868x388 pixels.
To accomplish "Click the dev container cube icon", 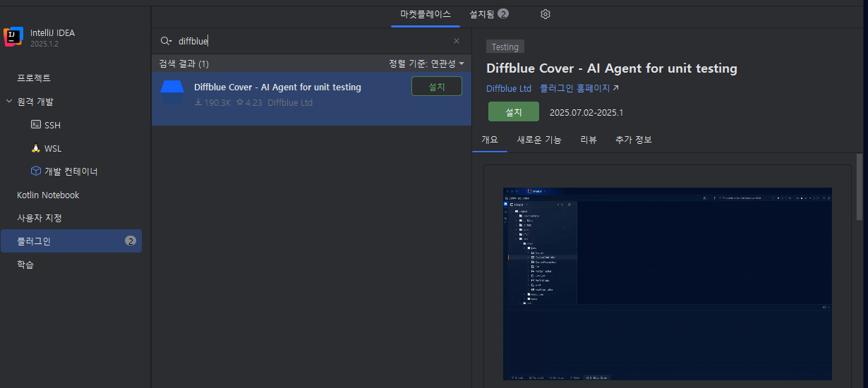I will click(x=36, y=171).
